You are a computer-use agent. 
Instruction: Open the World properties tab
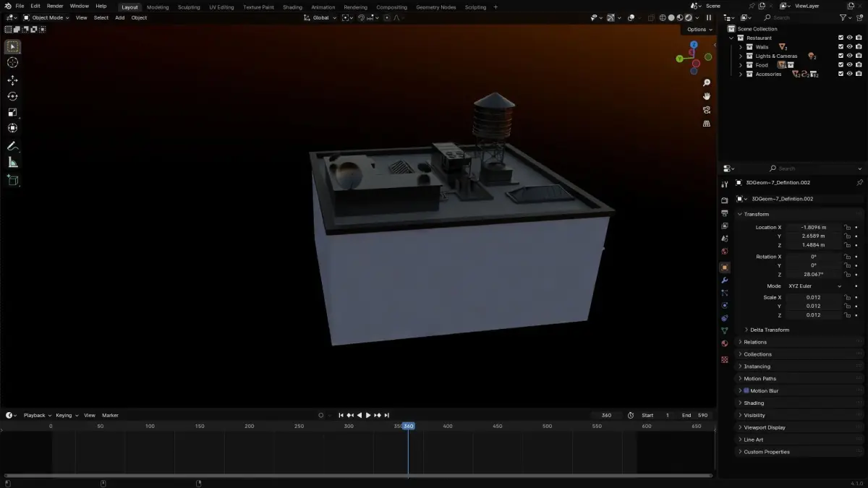[x=724, y=252]
